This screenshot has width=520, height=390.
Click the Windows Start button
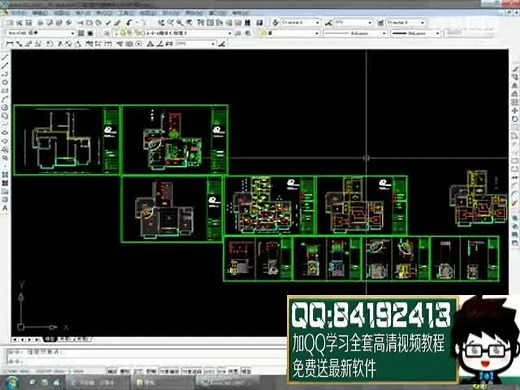12,382
